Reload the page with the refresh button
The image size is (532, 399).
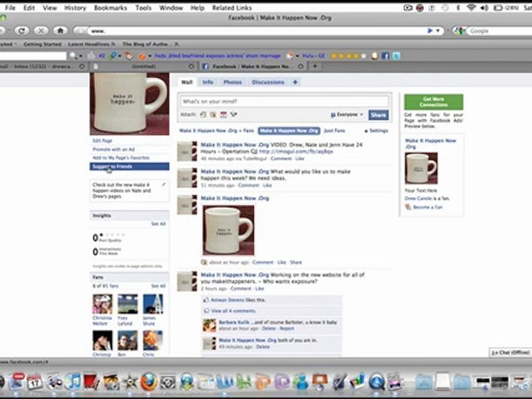tap(22, 31)
